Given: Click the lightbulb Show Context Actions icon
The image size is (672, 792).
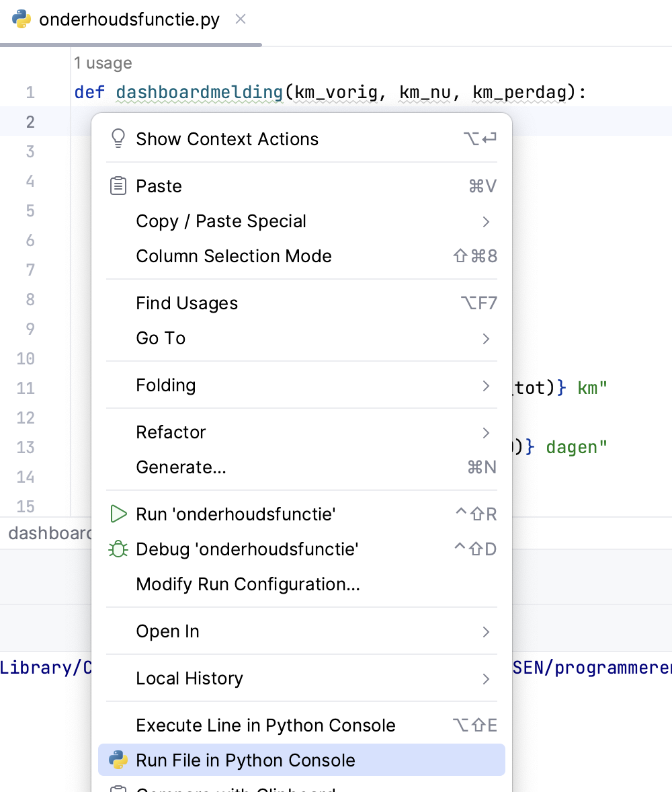Looking at the screenshot, I should (118, 139).
